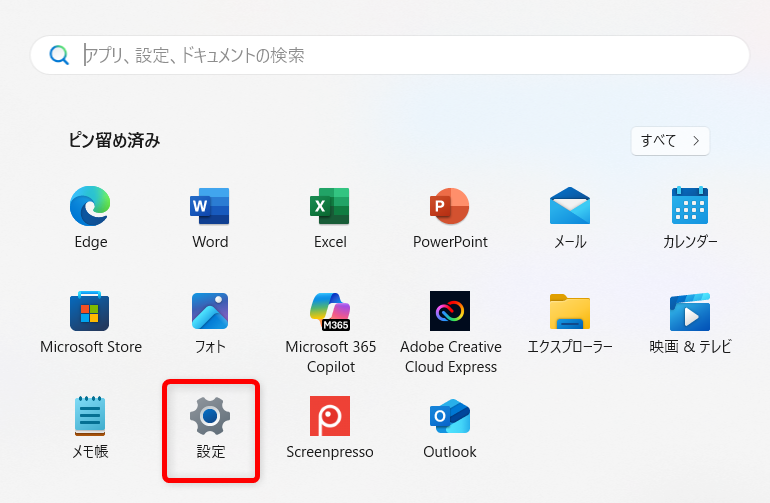Launch Adobe Creative Cloud Express
This screenshot has width=770, height=503.
450,311
